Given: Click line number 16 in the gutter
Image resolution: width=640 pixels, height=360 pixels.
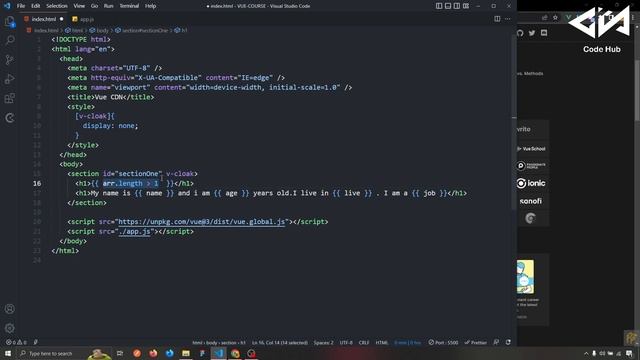Looking at the screenshot, I should click(x=37, y=183).
